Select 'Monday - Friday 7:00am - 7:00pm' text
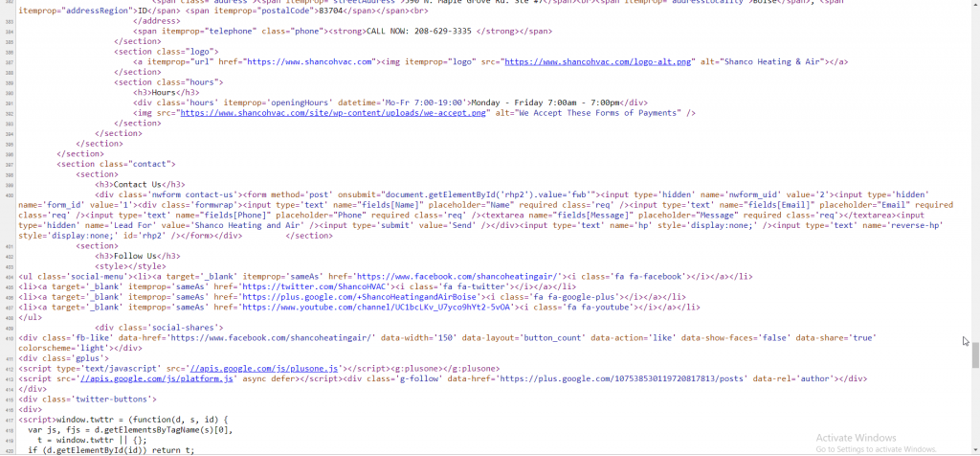 [x=545, y=103]
